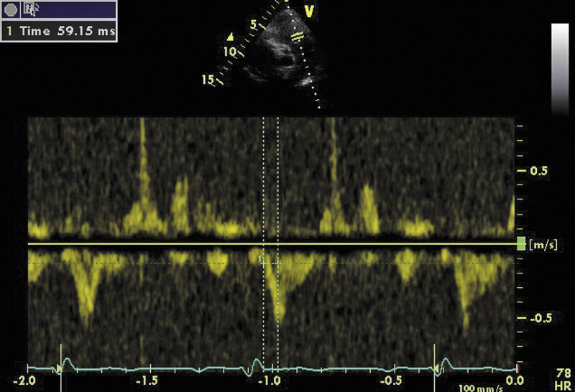Image resolution: width=575 pixels, height=392 pixels.
Task: Click the horizontal yellow Doppler baseline
Action: 272,243
